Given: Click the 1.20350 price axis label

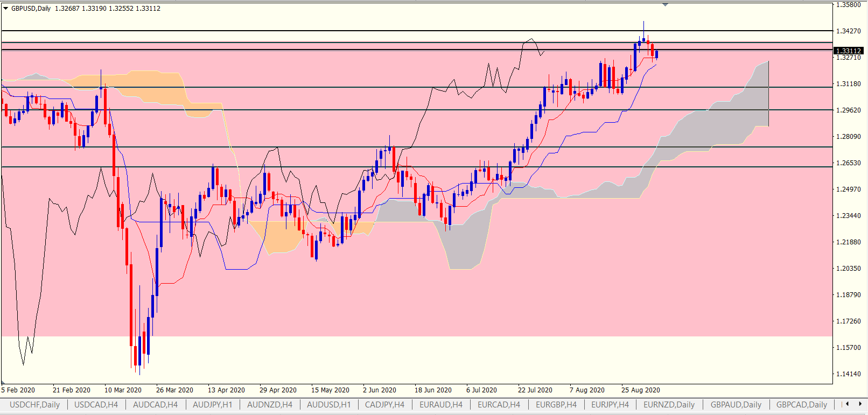Looking at the screenshot, I should coord(848,269).
